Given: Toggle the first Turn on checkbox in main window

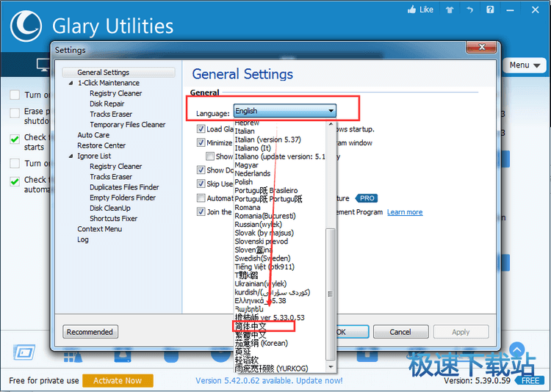Looking at the screenshot, I should point(15,95).
